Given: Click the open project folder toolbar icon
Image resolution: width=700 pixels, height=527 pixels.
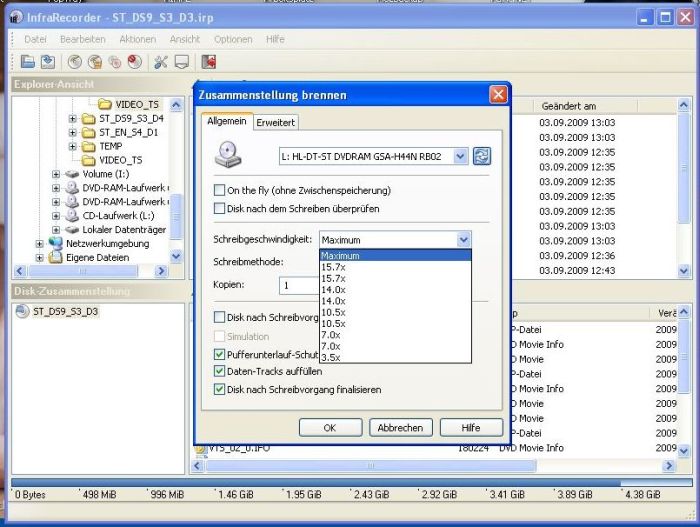Looking at the screenshot, I should [x=28, y=62].
